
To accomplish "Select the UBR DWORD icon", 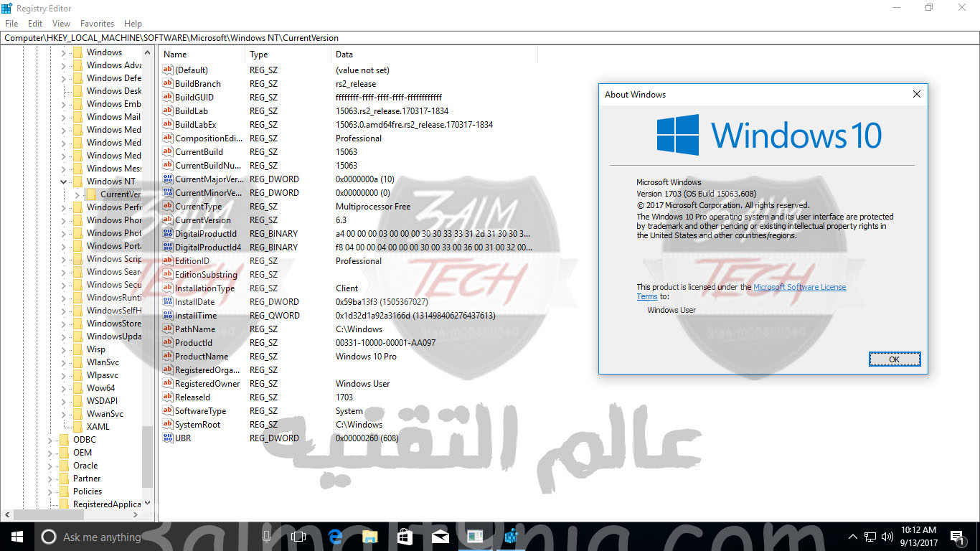I will pyautogui.click(x=168, y=438).
